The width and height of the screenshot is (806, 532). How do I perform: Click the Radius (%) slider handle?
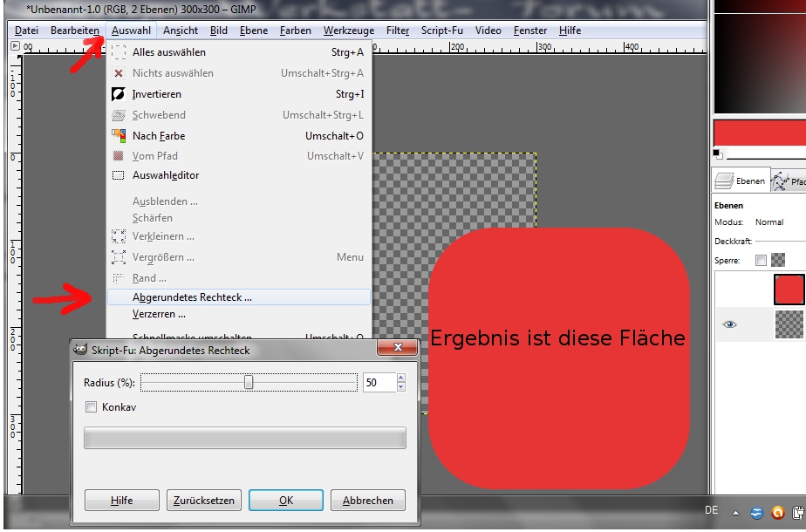tap(249, 383)
